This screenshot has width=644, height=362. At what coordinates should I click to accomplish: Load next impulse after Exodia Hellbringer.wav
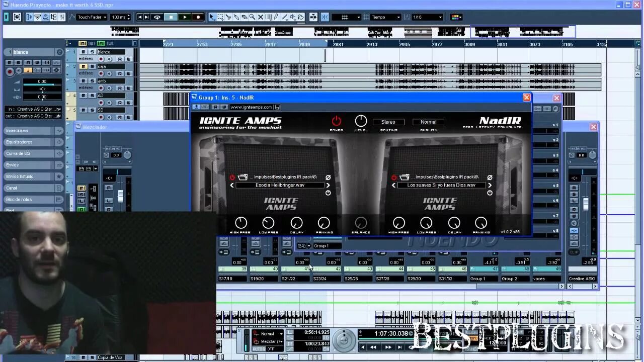pyautogui.click(x=328, y=185)
